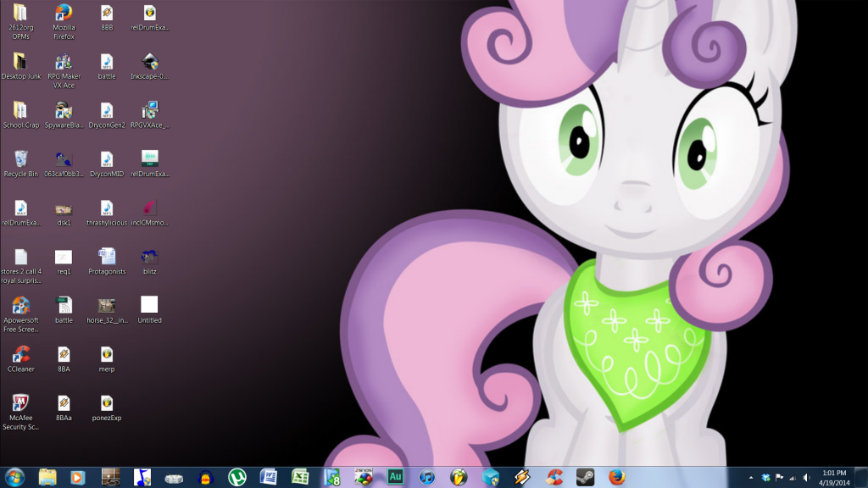Select the merp FL Studio file
The image size is (868, 488).
[x=107, y=358]
